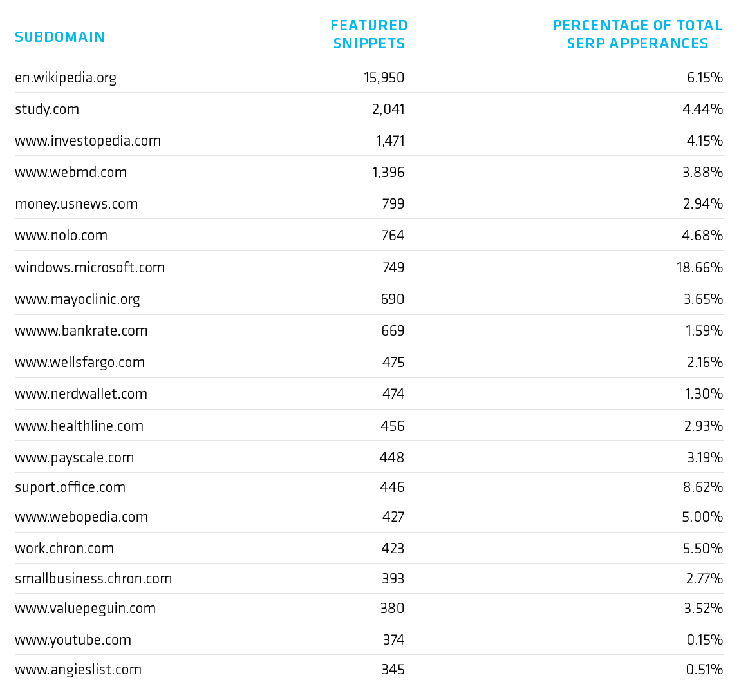The height and width of the screenshot is (700, 739).
Task: Click the 18.66% percentage value
Action: [x=699, y=268]
